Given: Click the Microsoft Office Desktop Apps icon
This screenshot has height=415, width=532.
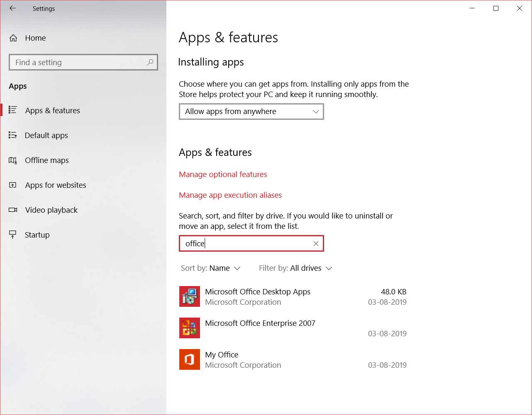Looking at the screenshot, I should (x=190, y=296).
